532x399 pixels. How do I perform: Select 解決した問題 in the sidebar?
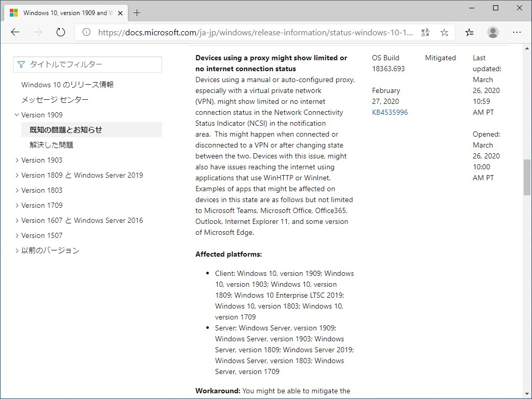coord(52,145)
